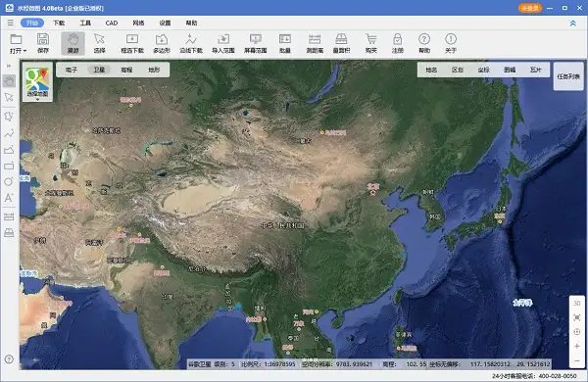The image size is (588, 382).
Task: Select ruler measure tool in left sidebar
Action: 9,216
